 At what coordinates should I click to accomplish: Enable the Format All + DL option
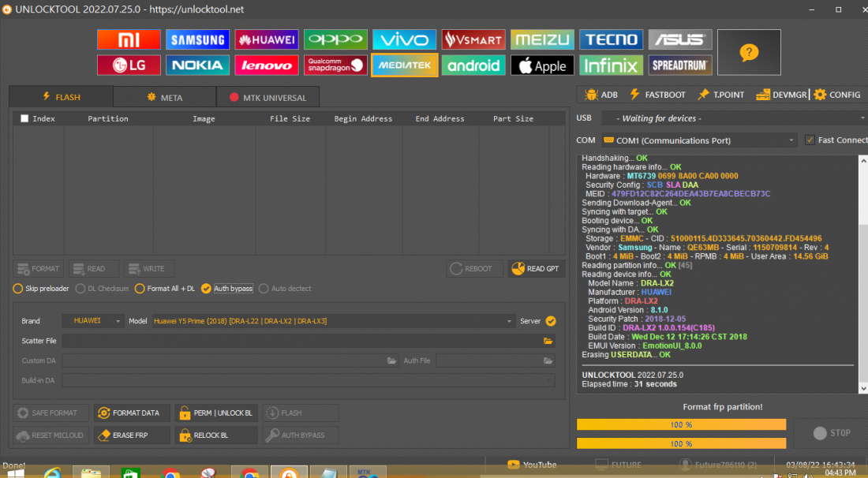(x=165, y=288)
